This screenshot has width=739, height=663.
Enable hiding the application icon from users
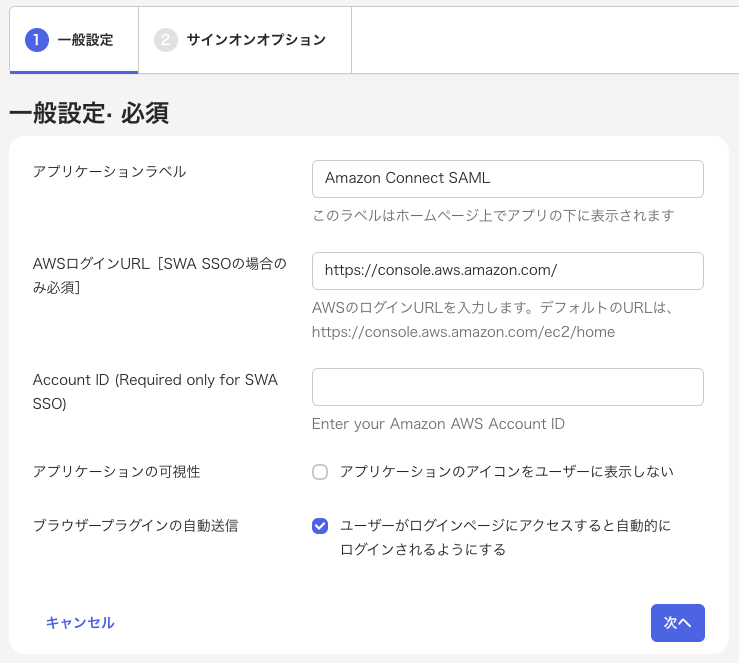[x=320, y=472]
